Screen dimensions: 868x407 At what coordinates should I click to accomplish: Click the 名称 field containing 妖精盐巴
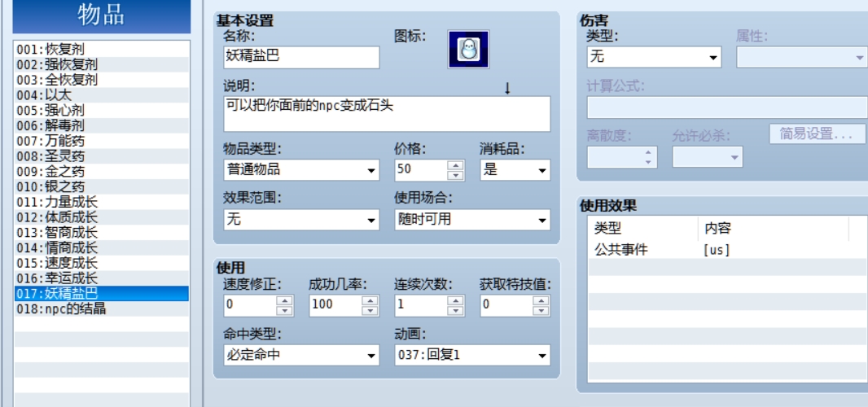[x=302, y=57]
